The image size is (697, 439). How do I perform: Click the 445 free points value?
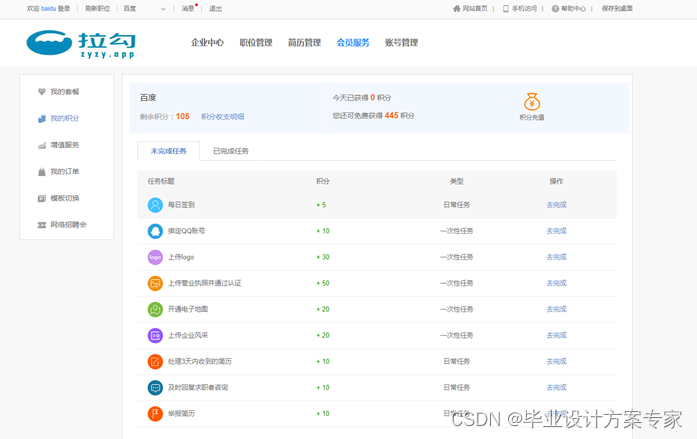(x=391, y=116)
